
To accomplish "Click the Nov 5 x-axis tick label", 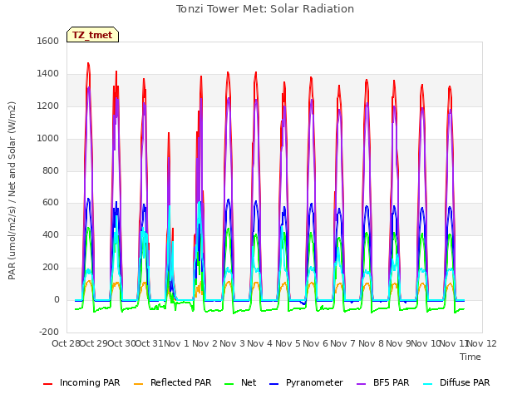I will pos(288,343).
